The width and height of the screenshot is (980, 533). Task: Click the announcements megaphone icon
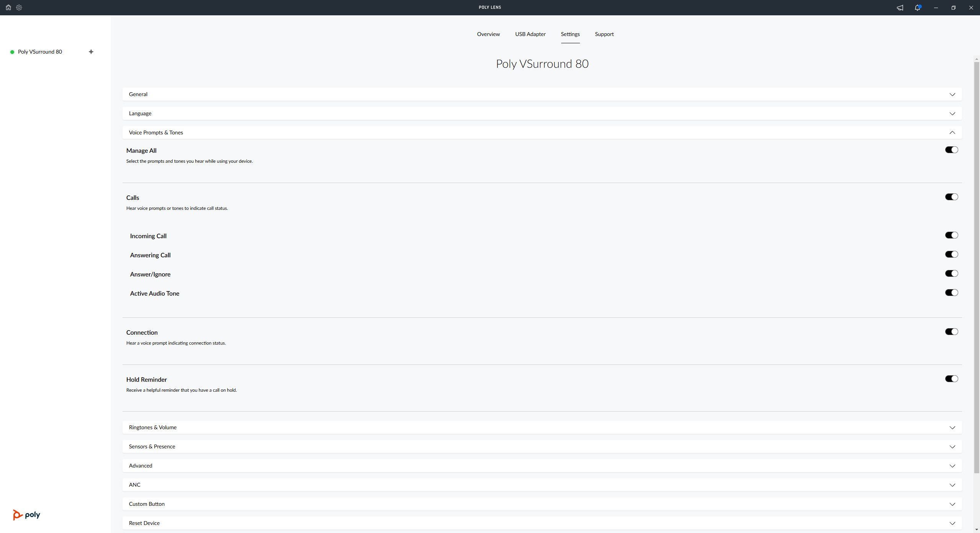[900, 8]
